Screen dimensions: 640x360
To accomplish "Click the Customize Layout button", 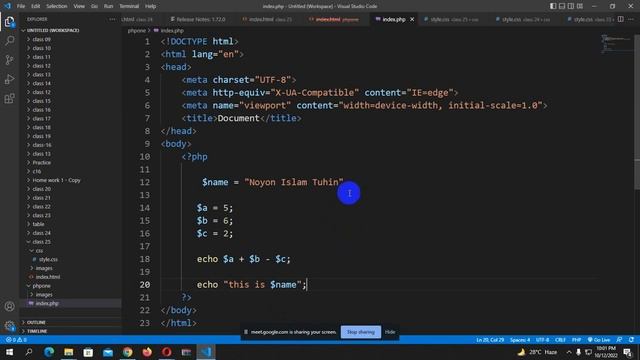I will [x=580, y=6].
